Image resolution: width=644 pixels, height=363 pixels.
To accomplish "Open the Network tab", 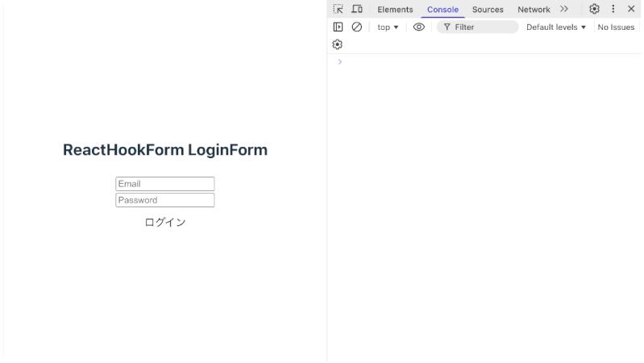I will [534, 10].
